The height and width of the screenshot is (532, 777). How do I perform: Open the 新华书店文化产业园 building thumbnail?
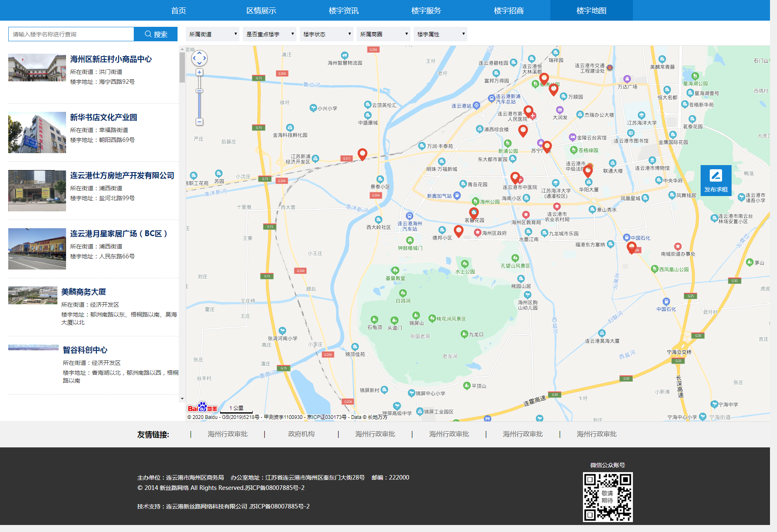[37, 132]
